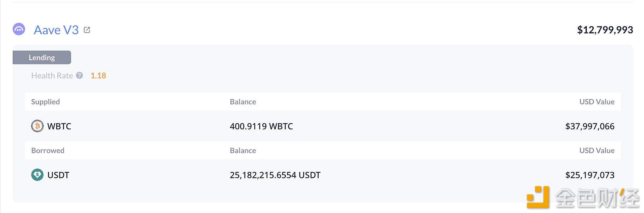Viewport: 644px width, 213px height.
Task: Click the Borrowed column header
Action: 48,151
